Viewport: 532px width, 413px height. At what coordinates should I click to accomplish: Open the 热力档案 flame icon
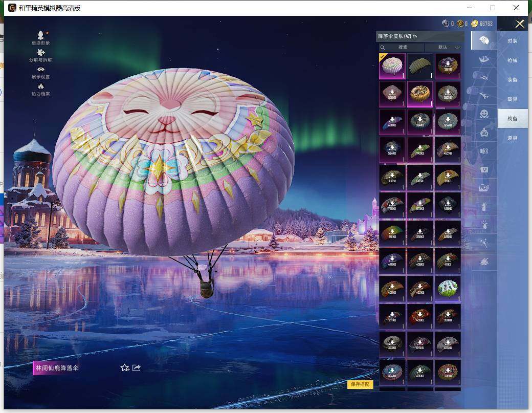(x=41, y=86)
